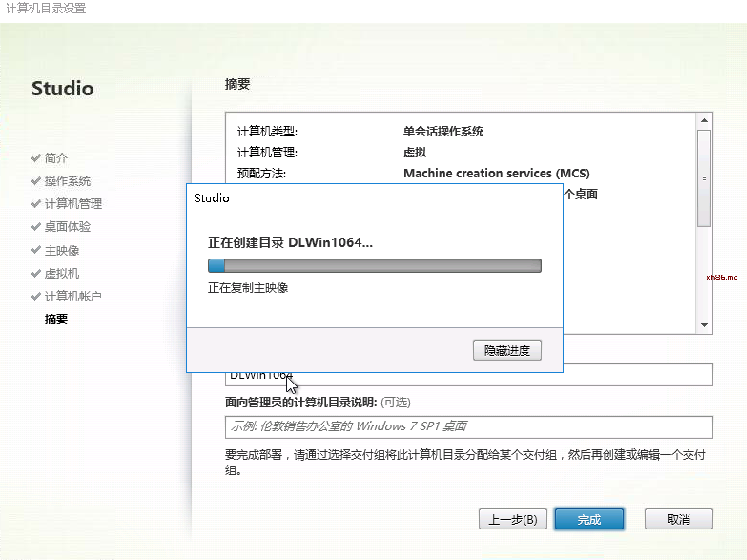Click the summary scroll up arrow

704,121
